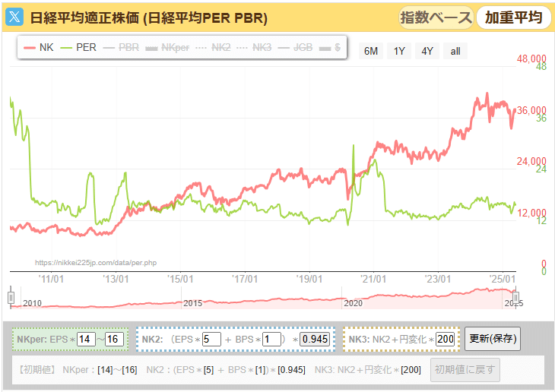Screen dimensions: 555x392
Task: Click the '21/01 x-axis label
Action: pyautogui.click(x=373, y=279)
